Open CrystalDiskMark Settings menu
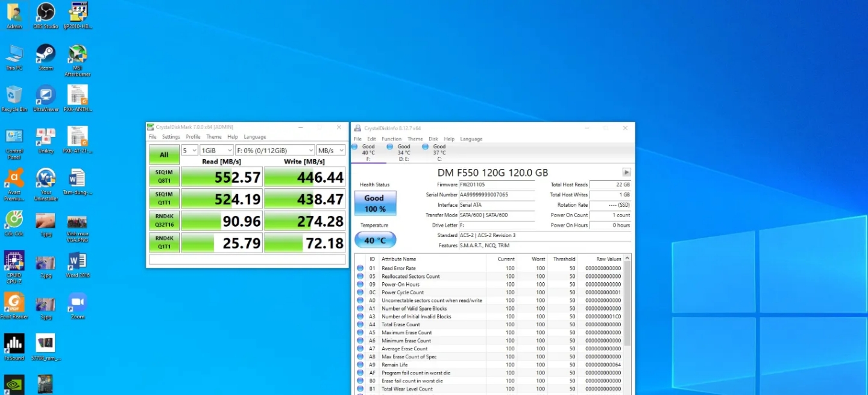The width and height of the screenshot is (868, 395). [171, 137]
